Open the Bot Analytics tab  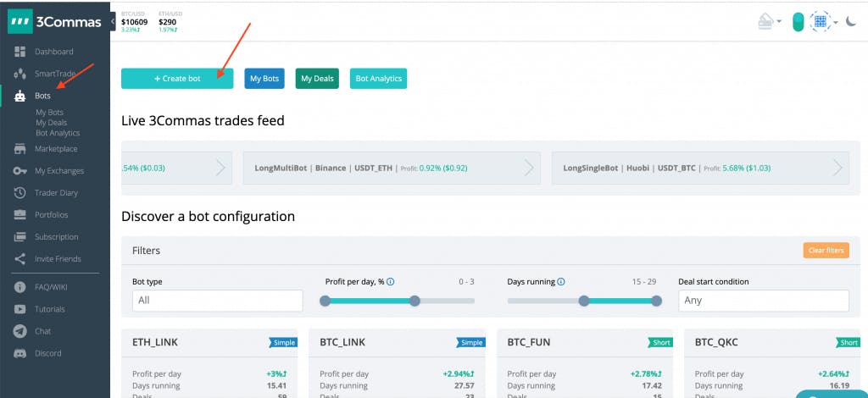[x=378, y=79]
